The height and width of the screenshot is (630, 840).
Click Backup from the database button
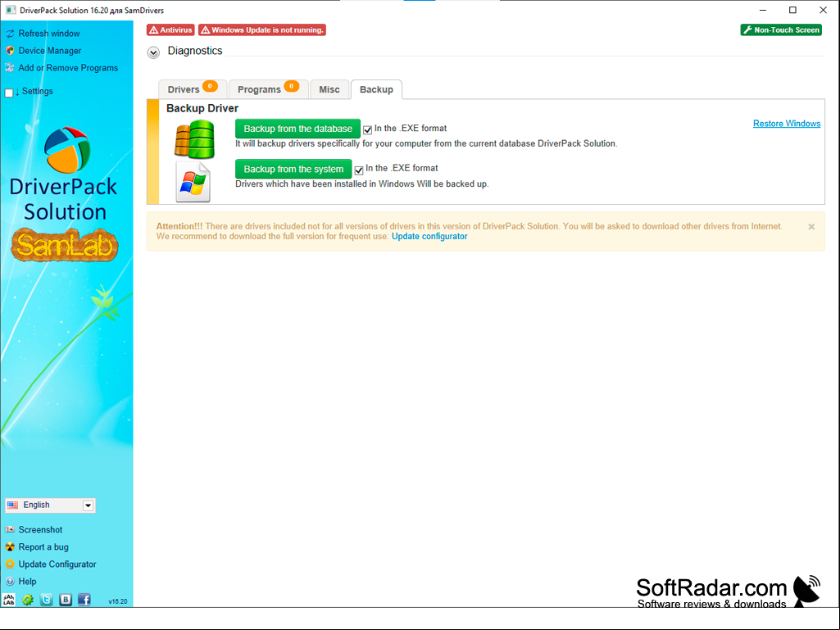pyautogui.click(x=297, y=129)
